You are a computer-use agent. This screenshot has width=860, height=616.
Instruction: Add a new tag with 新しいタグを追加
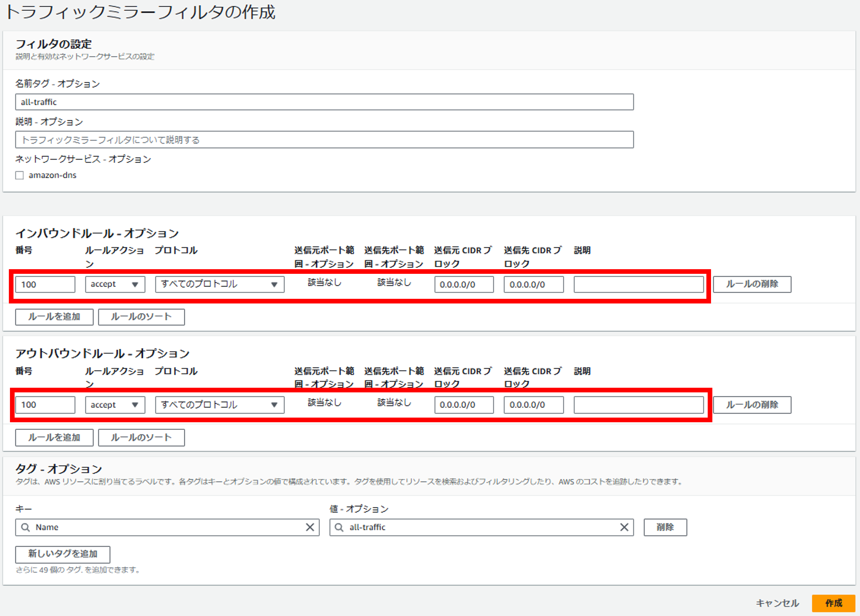63,554
